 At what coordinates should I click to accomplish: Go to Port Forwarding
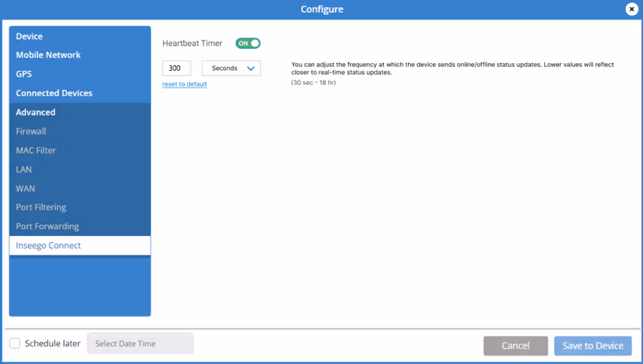click(x=80, y=227)
